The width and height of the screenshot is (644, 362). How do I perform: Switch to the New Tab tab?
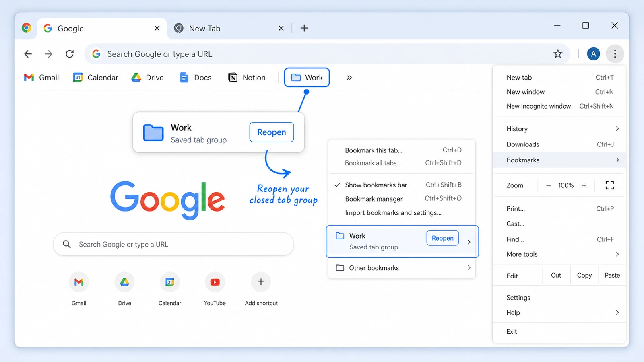click(229, 28)
